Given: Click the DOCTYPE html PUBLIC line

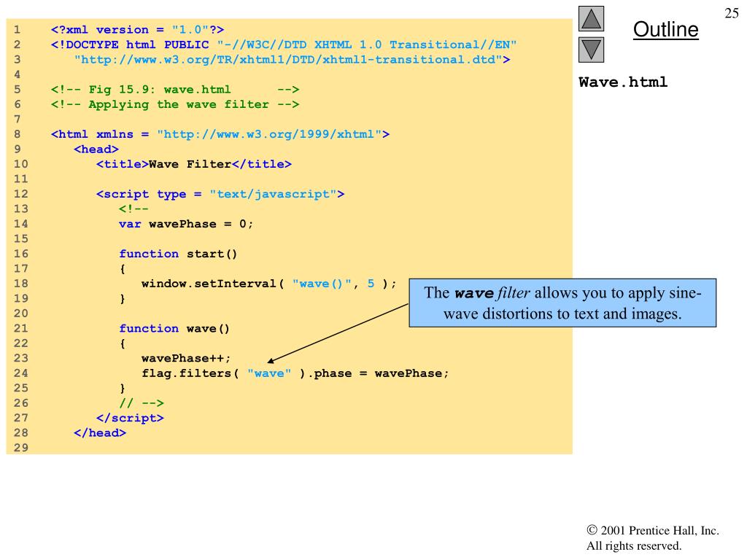Looking at the screenshot, I should (284, 44).
